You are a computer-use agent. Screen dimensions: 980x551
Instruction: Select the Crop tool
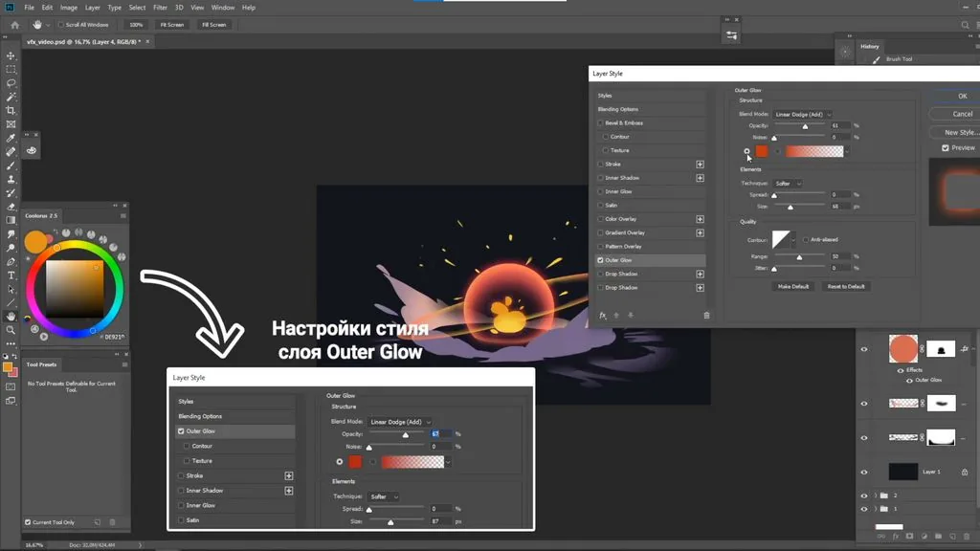(x=11, y=111)
